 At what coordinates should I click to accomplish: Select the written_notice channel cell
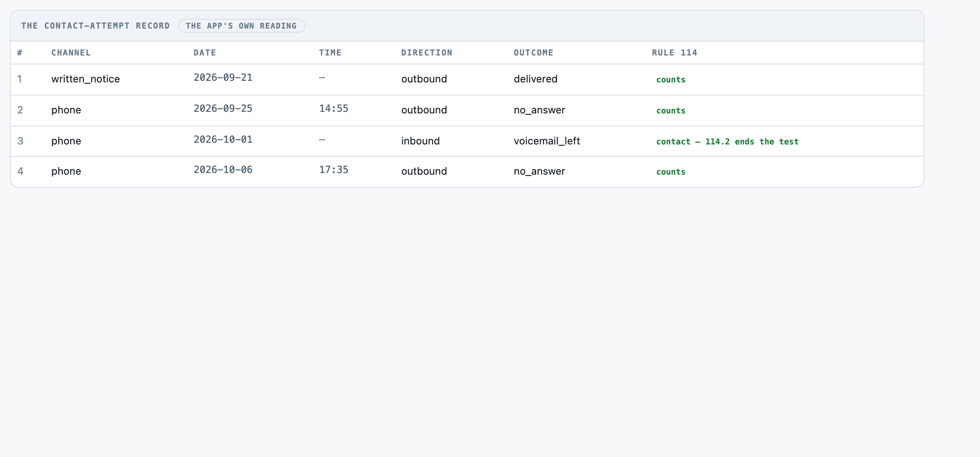(85, 79)
